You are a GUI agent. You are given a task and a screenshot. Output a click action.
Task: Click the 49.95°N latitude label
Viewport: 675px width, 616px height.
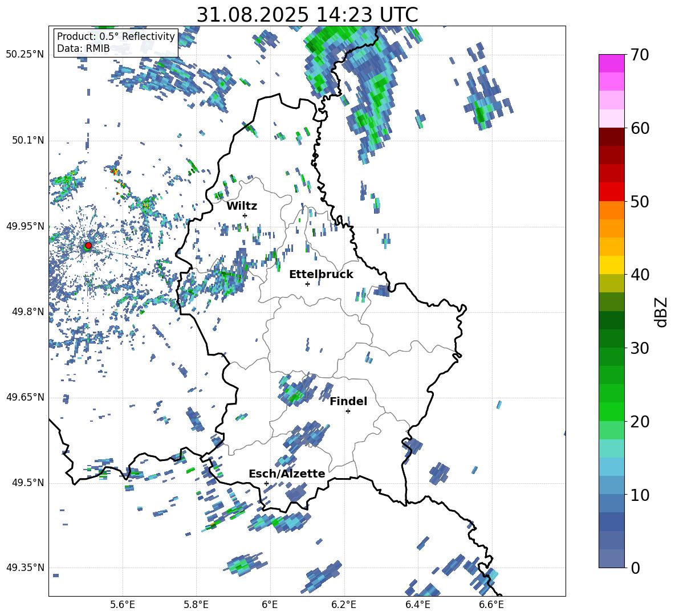pos(25,226)
